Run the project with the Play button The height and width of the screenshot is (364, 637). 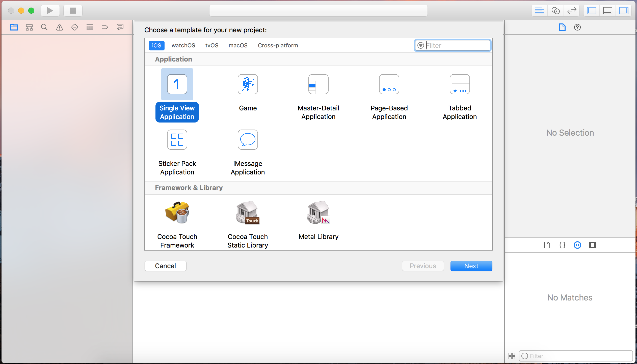[x=50, y=11]
